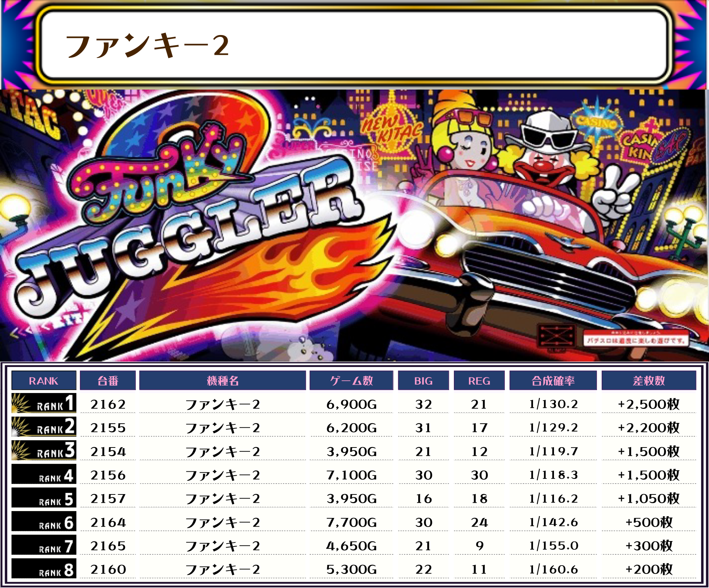Click the RANK 2 badge icon

click(44, 427)
